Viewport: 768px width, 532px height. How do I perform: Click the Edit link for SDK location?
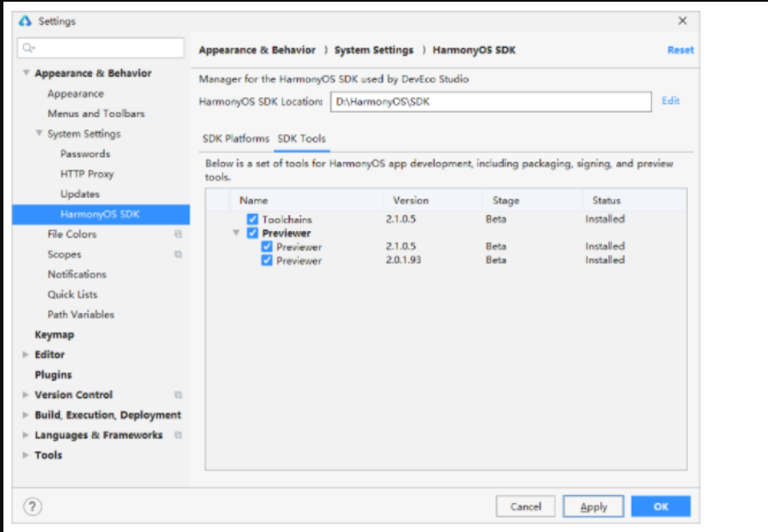point(671,101)
